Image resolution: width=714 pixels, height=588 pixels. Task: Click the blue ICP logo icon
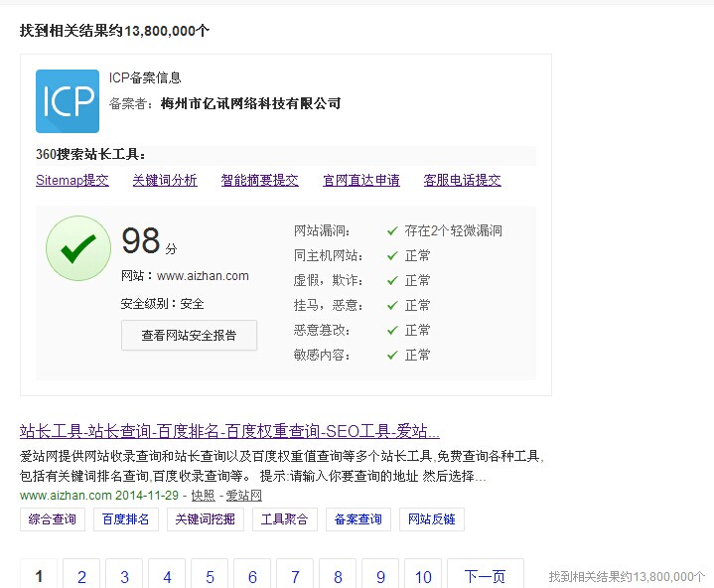click(x=67, y=101)
